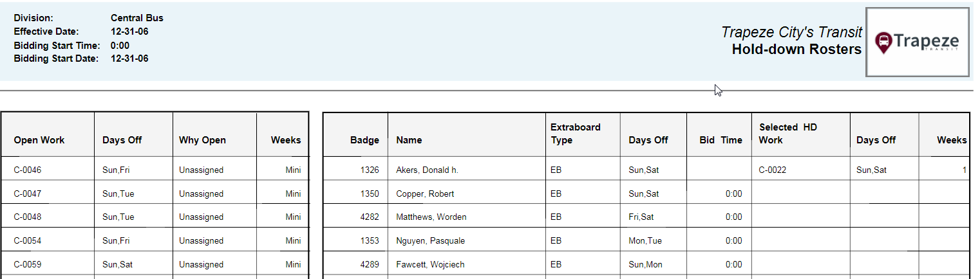Click the Hold-down Rosters report title
This screenshot has width=980, height=279.
796,50
